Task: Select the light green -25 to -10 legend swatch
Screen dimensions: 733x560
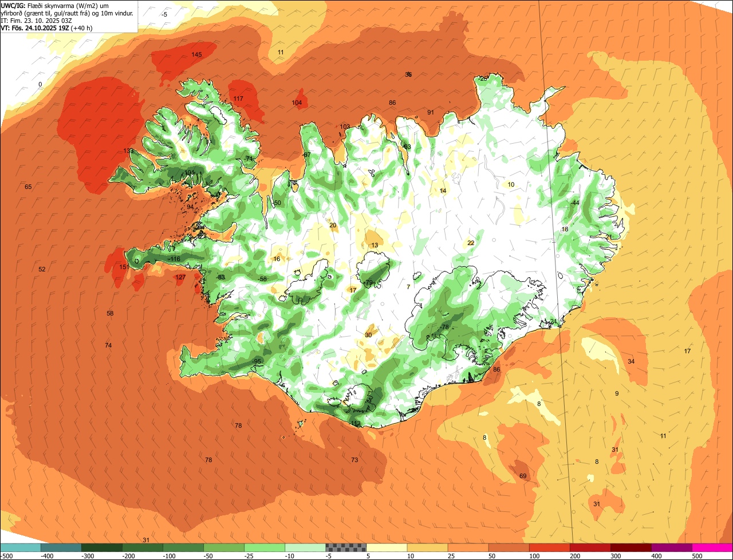Action: click(265, 547)
